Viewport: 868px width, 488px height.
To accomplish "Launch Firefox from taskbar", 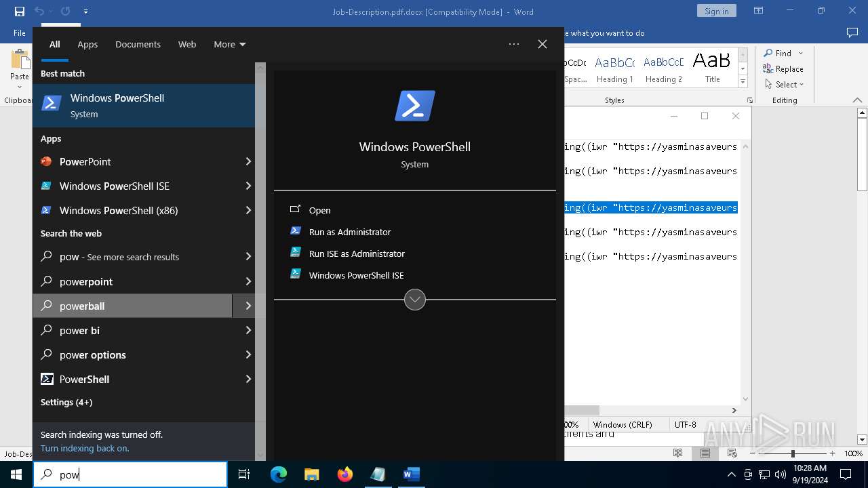I will pyautogui.click(x=345, y=474).
